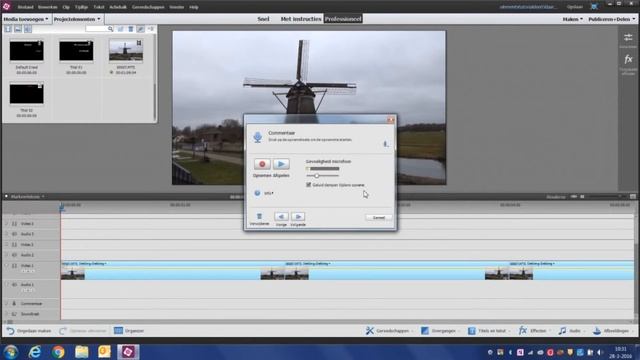Expand the Projectelementen dropdown
Screen dimensions: 640x360
[77, 19]
